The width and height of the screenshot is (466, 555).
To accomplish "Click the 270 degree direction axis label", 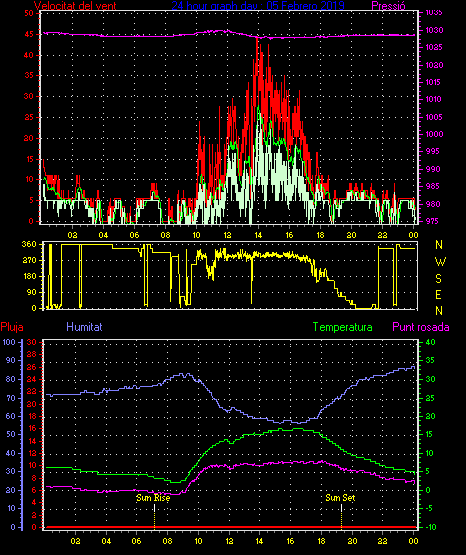I will [x=29, y=261].
